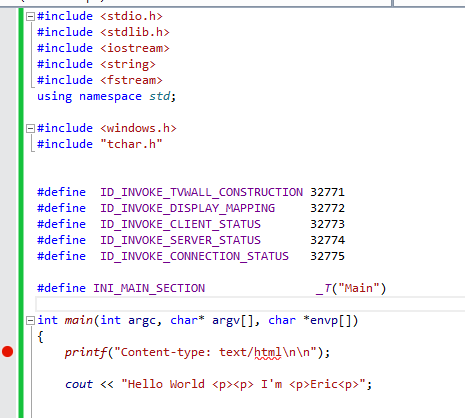Remove the breakpoint on the printf line
465x418 pixels.
click(x=7, y=352)
